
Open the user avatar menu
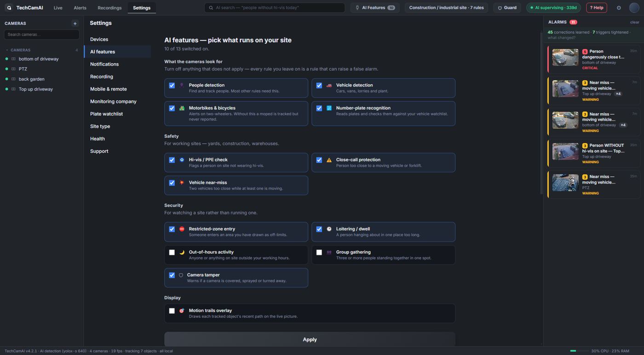634,8
